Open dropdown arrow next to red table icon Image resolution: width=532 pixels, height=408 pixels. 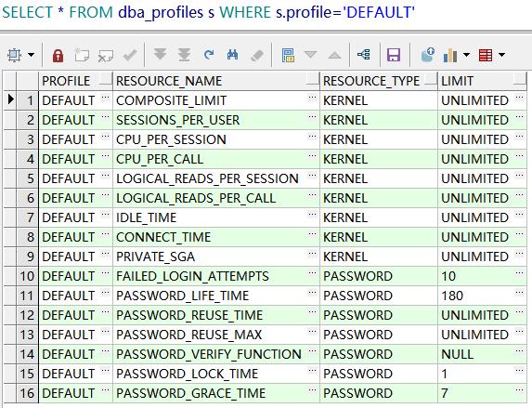tap(501, 55)
